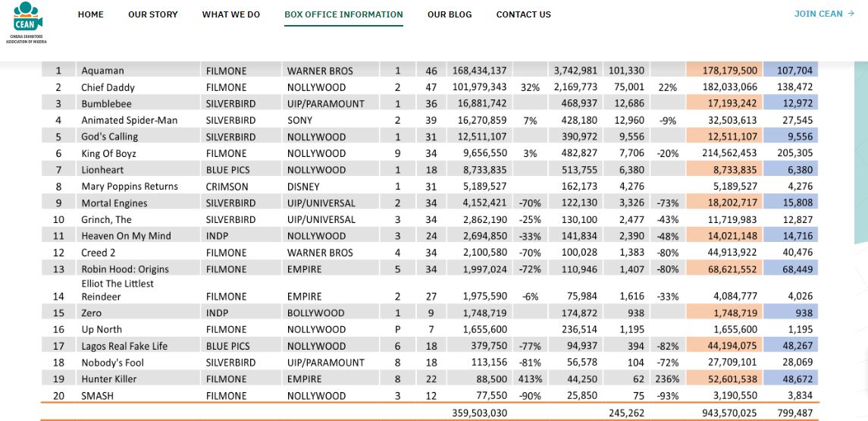Screen dimensions: 868x421
Task: Open CONTACT US page
Action: (x=524, y=14)
